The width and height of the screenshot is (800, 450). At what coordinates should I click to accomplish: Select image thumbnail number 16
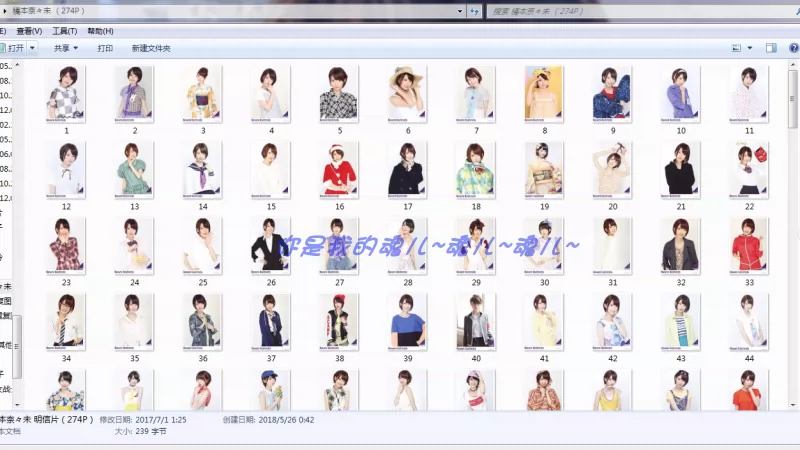[x=339, y=171]
